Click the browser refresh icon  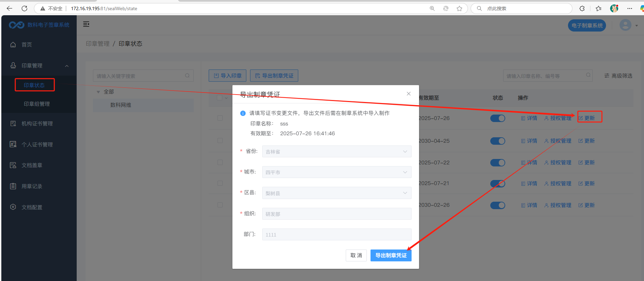(x=24, y=8)
